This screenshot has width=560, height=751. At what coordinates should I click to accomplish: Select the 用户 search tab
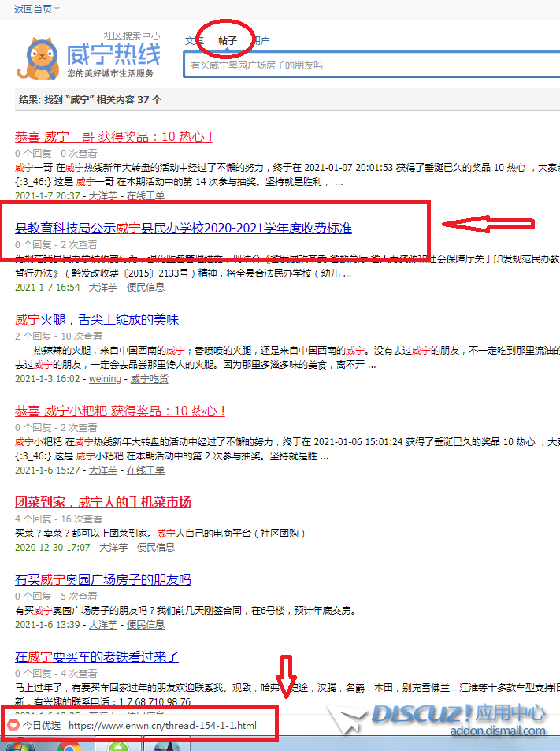coord(261,40)
